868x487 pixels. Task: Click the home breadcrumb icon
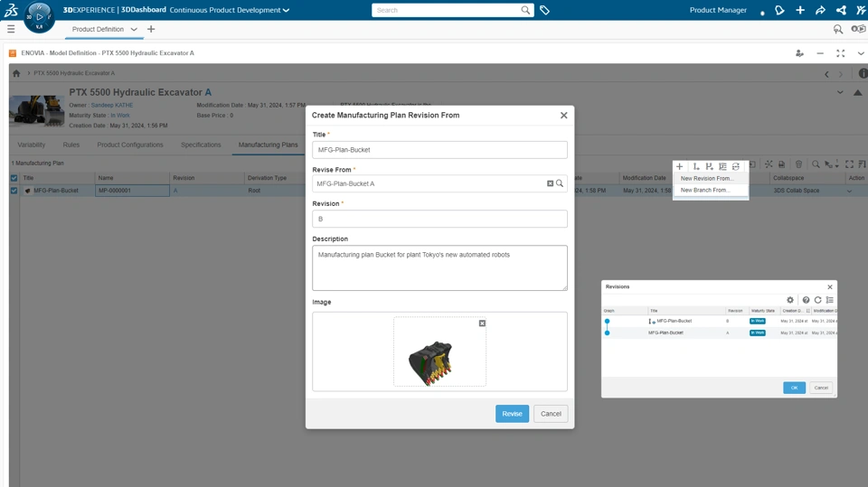[x=16, y=73]
